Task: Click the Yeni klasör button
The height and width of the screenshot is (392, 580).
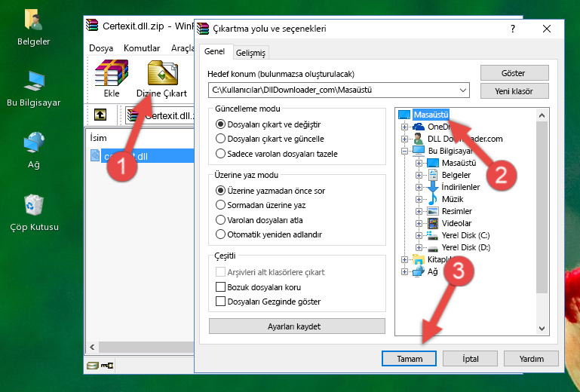Action: [x=514, y=91]
